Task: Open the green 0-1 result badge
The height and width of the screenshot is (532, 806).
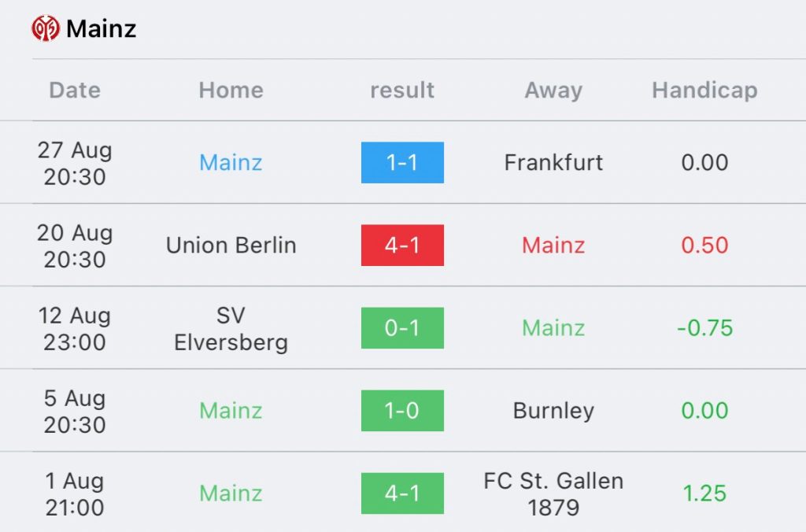Action: [402, 328]
